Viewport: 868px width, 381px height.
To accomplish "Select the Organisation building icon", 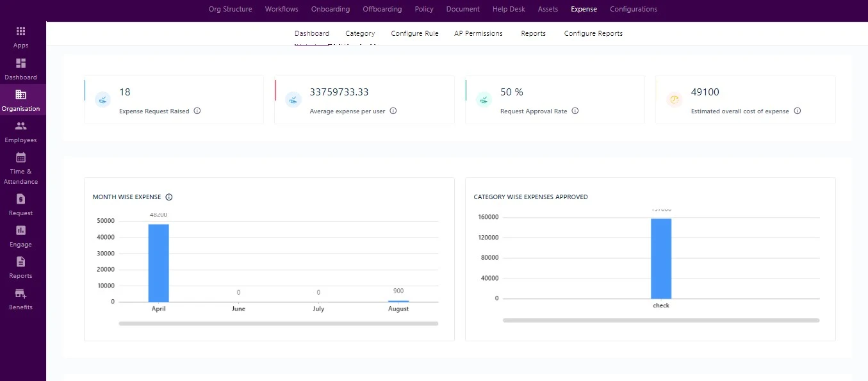I will tap(20, 95).
